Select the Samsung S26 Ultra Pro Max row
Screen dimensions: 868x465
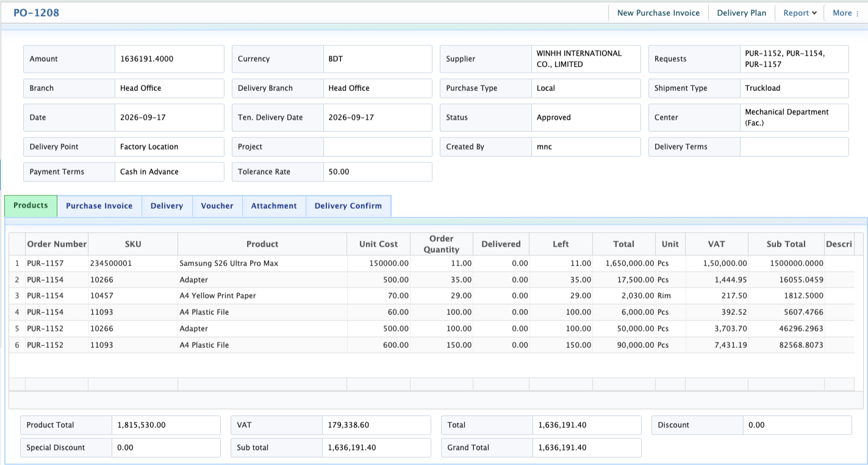pos(431,263)
